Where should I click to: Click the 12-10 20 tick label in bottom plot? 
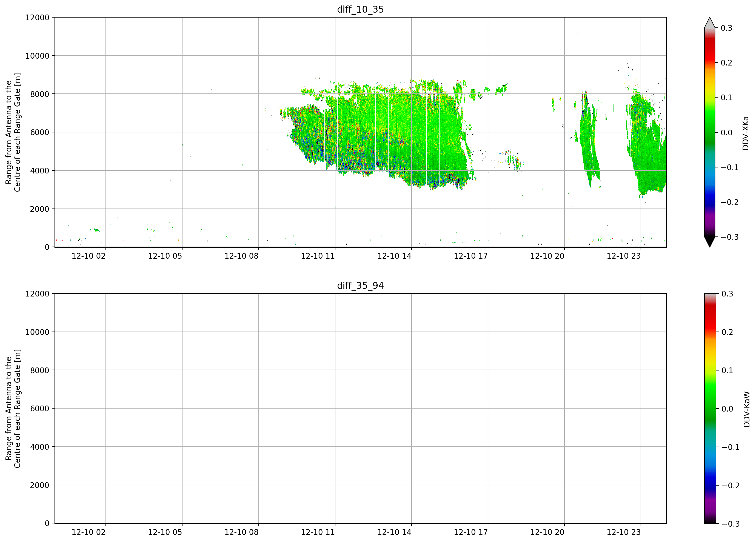547,532
